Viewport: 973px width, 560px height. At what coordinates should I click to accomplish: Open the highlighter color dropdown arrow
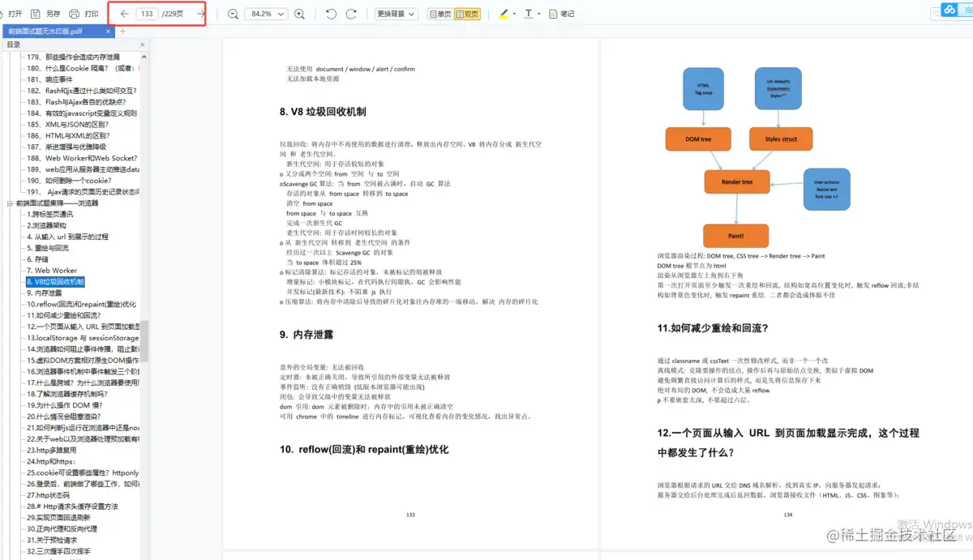(x=513, y=15)
